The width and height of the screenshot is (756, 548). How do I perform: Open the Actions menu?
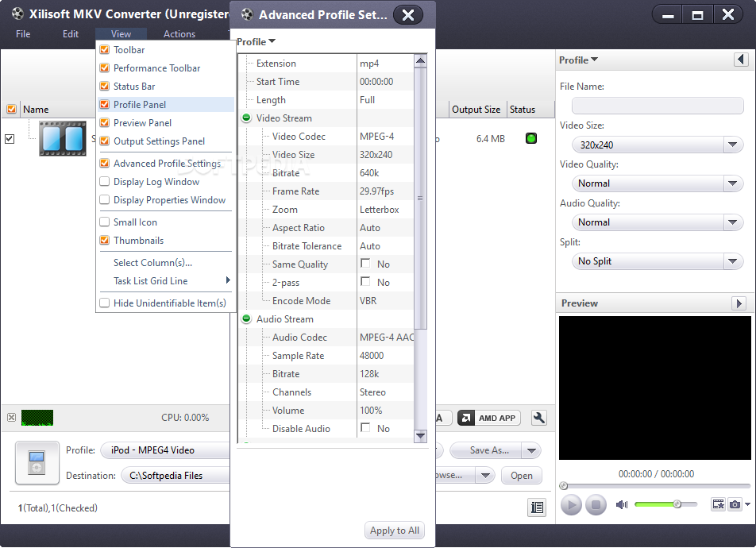pyautogui.click(x=179, y=34)
